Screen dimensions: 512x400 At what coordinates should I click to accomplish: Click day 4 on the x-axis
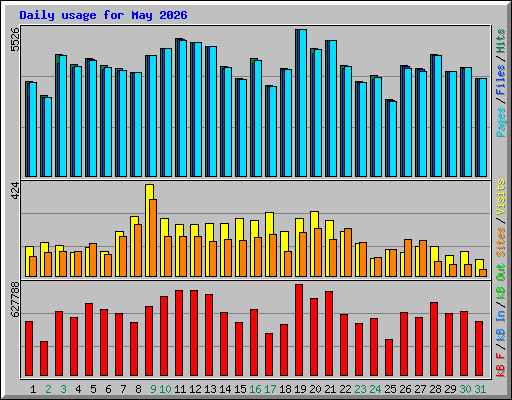click(78, 389)
